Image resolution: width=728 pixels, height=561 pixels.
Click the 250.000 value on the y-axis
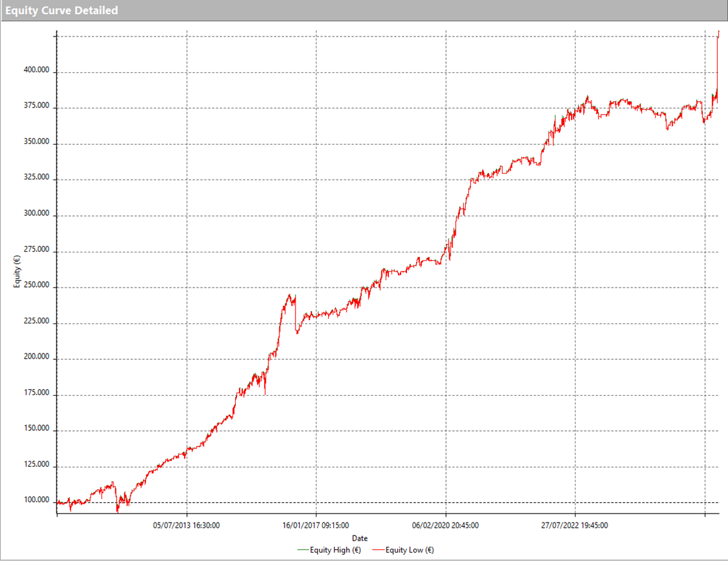[37, 285]
